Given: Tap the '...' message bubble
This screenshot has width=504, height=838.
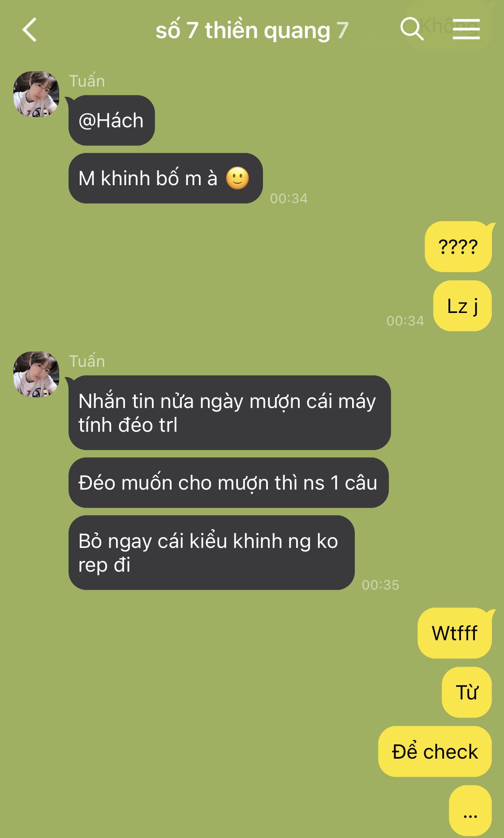Looking at the screenshot, I should click(x=470, y=811).
